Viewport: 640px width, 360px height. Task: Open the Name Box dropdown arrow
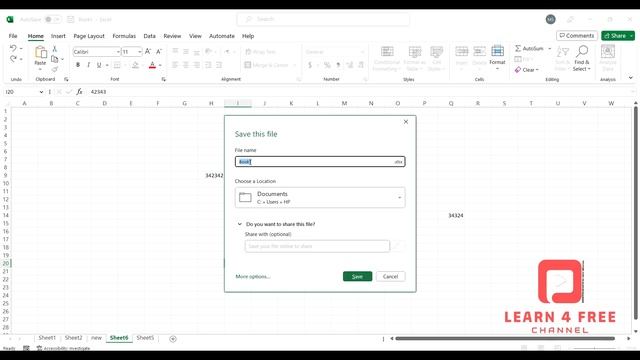41,92
